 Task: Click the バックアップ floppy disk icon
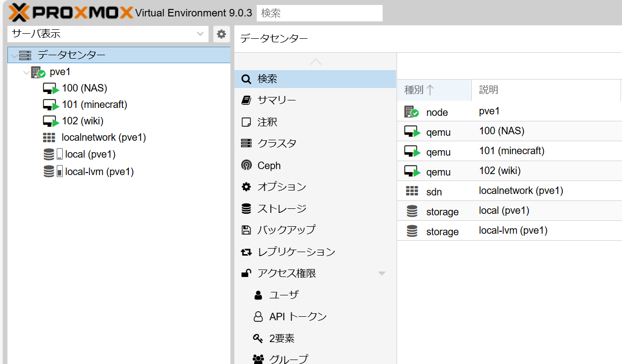pyautogui.click(x=246, y=230)
